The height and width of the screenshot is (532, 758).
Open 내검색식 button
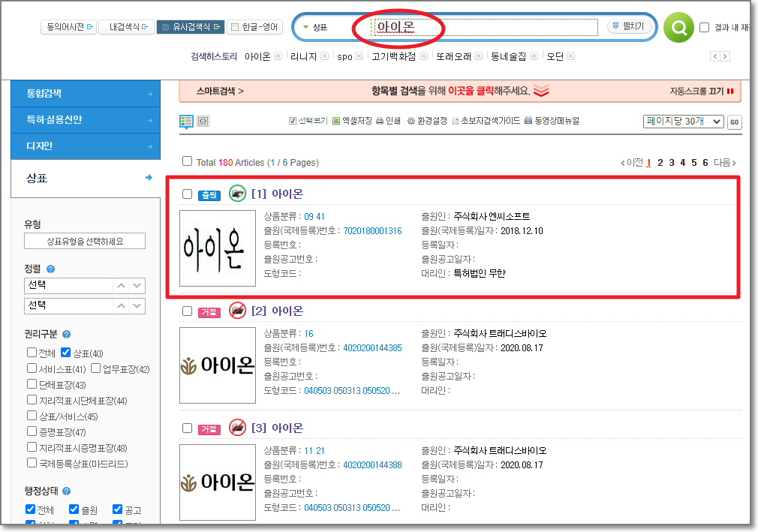tap(126, 27)
